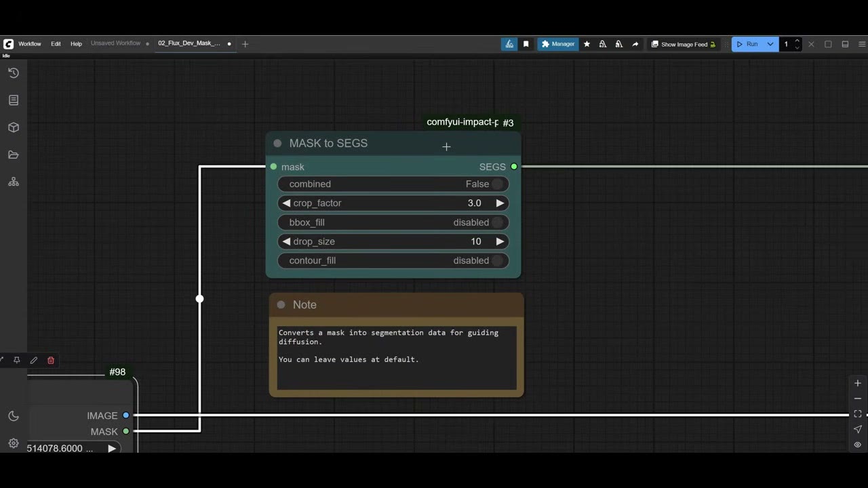Click the SEGS output connector dot

(x=514, y=167)
